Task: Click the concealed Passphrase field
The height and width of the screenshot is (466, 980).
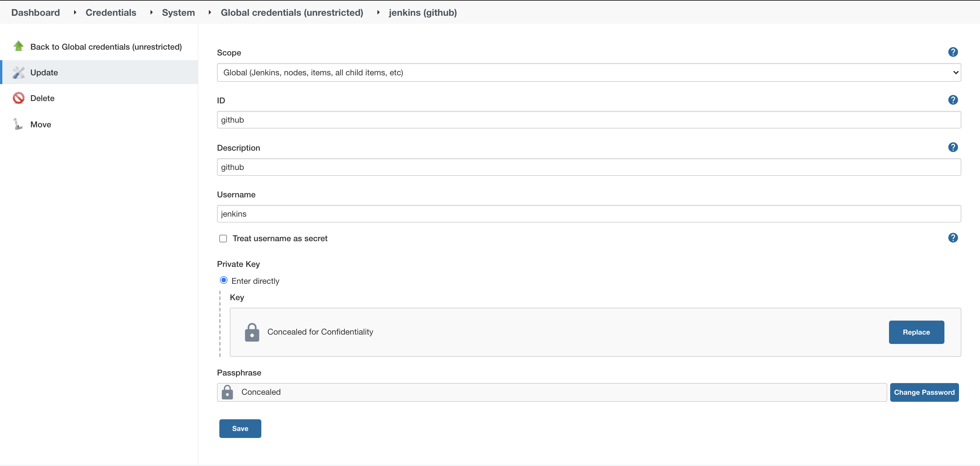Action: point(552,392)
